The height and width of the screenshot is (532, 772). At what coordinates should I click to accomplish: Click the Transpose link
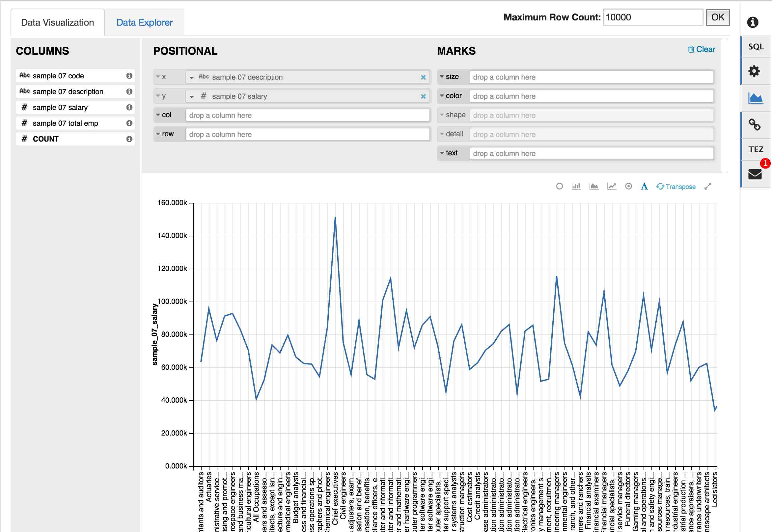(x=676, y=187)
